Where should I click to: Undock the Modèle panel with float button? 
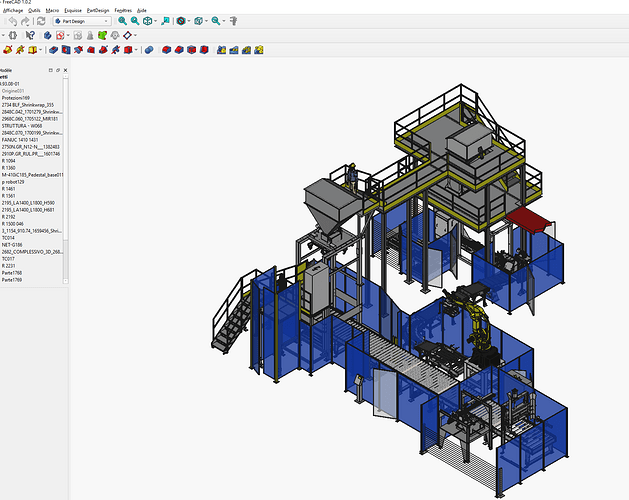coord(58,70)
